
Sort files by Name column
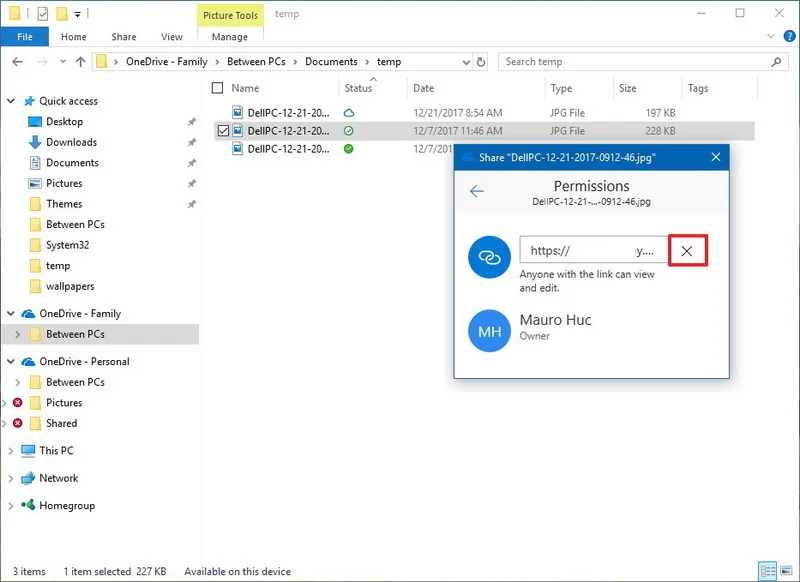(x=245, y=88)
